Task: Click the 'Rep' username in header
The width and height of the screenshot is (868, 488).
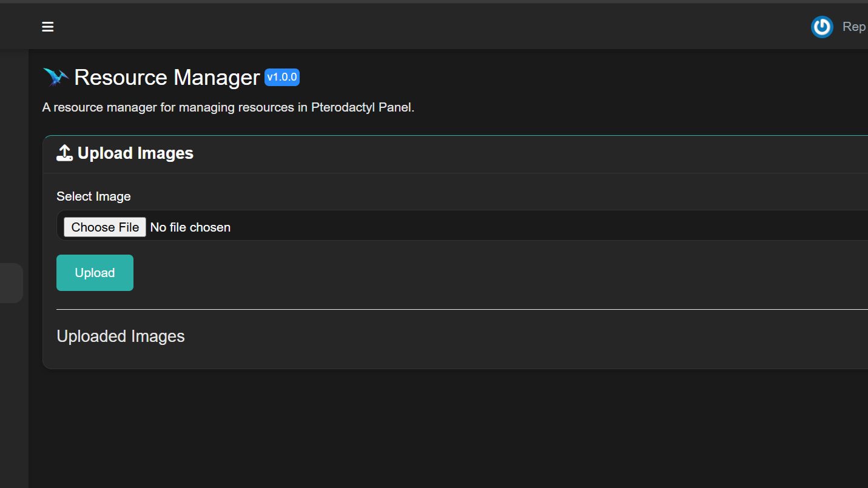Action: coord(853,27)
